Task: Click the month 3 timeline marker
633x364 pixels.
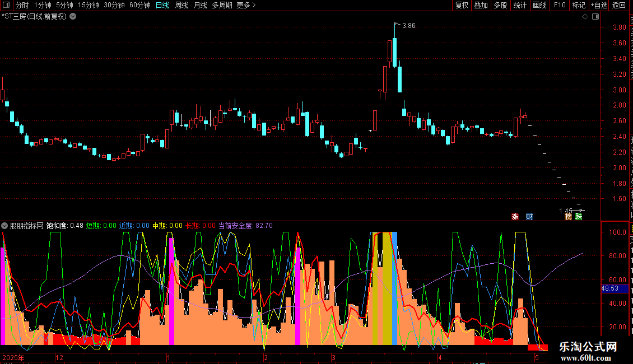Action: [x=333, y=357]
